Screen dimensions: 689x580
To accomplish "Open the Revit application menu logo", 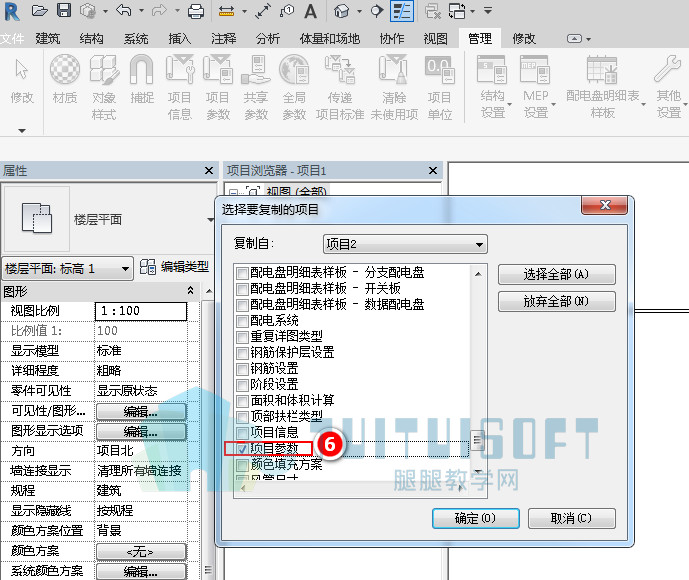I will pos(11,11).
